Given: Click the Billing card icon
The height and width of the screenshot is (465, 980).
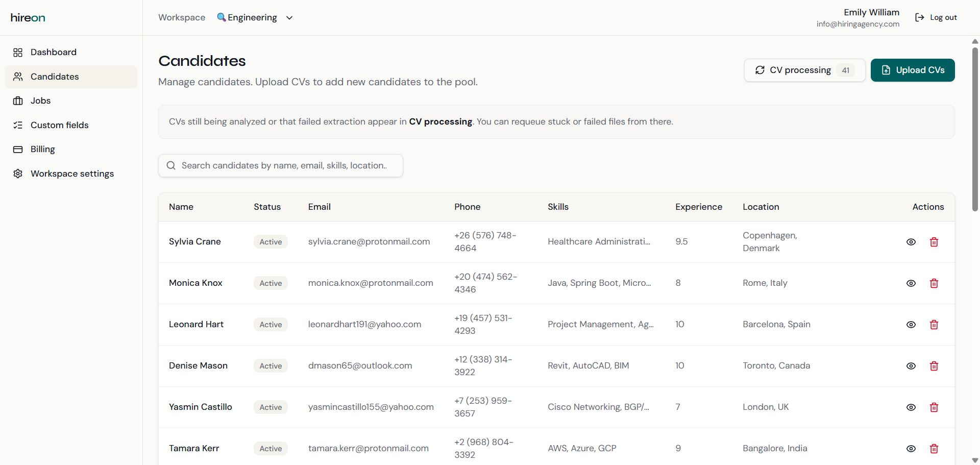Looking at the screenshot, I should coord(18,149).
